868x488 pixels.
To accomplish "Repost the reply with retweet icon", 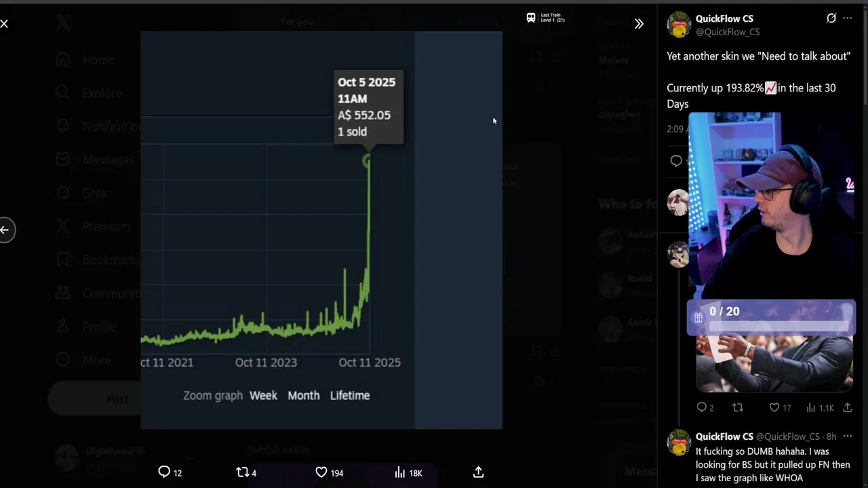I will coord(738,407).
